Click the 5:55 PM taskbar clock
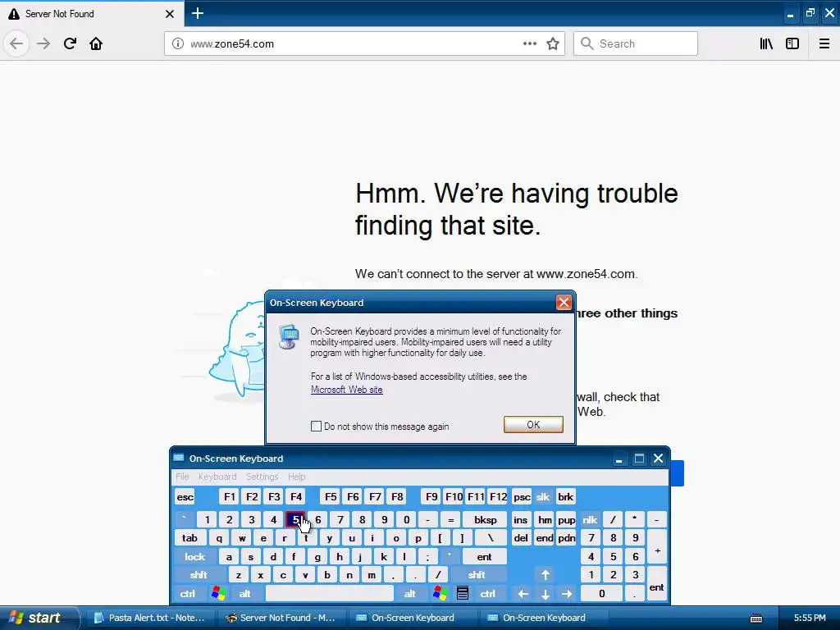Viewport: 840px width, 630px height. tap(810, 618)
